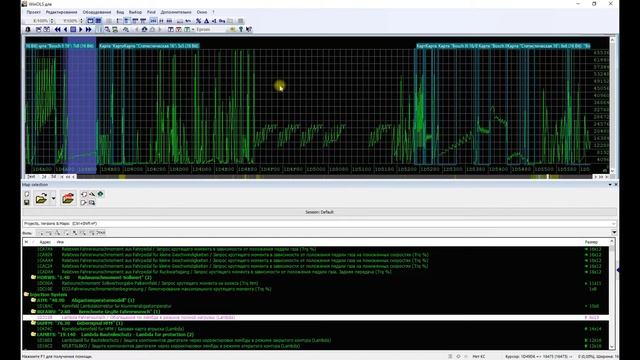640x360 pixels.
Task: Click the magnifier zoom icon in toolbar
Action: coord(107,29)
